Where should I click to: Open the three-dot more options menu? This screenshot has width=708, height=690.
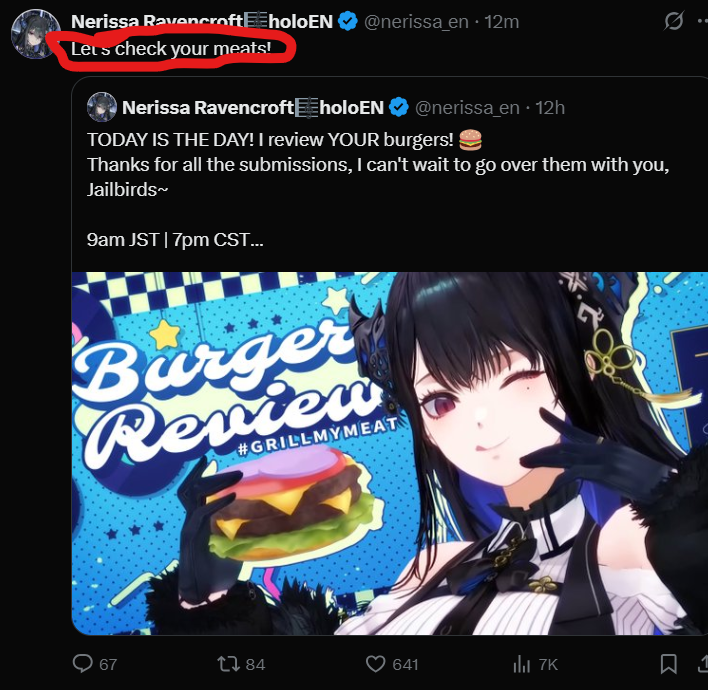[703, 21]
